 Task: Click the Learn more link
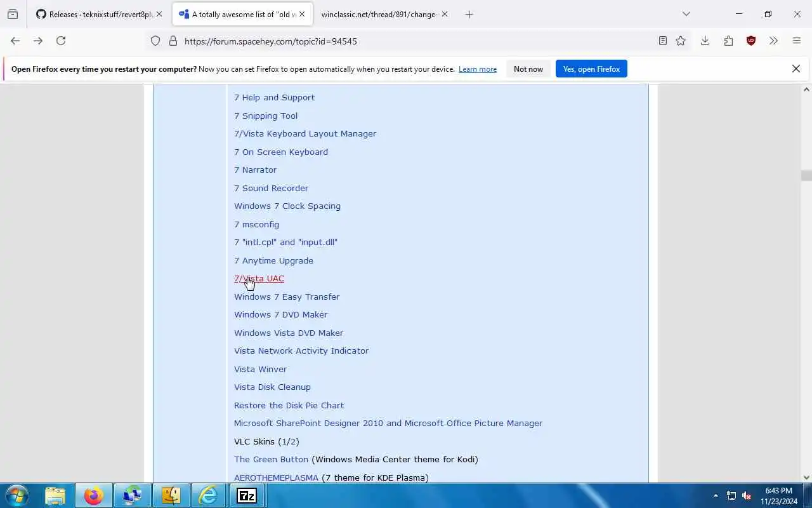(x=478, y=69)
